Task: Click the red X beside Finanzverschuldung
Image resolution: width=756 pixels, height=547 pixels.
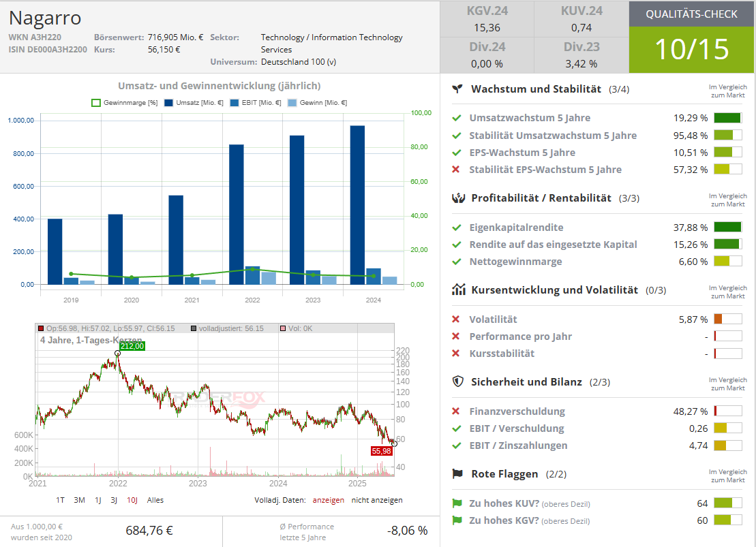Action: point(455,411)
